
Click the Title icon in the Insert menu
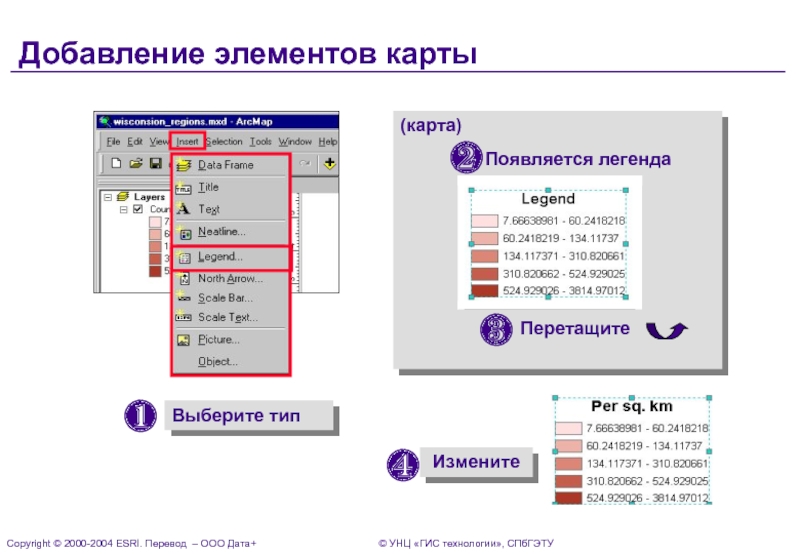(x=183, y=188)
